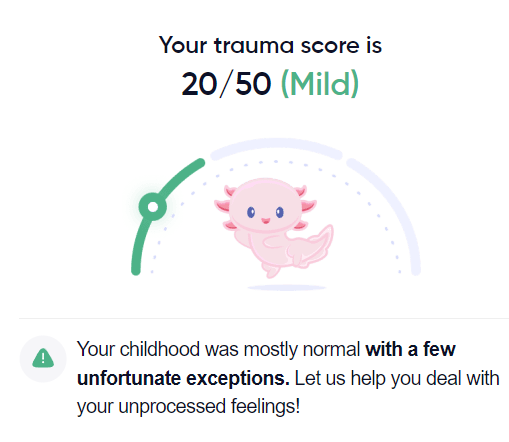Click the green warning triangle icon
The image size is (509, 442).
click(x=43, y=358)
